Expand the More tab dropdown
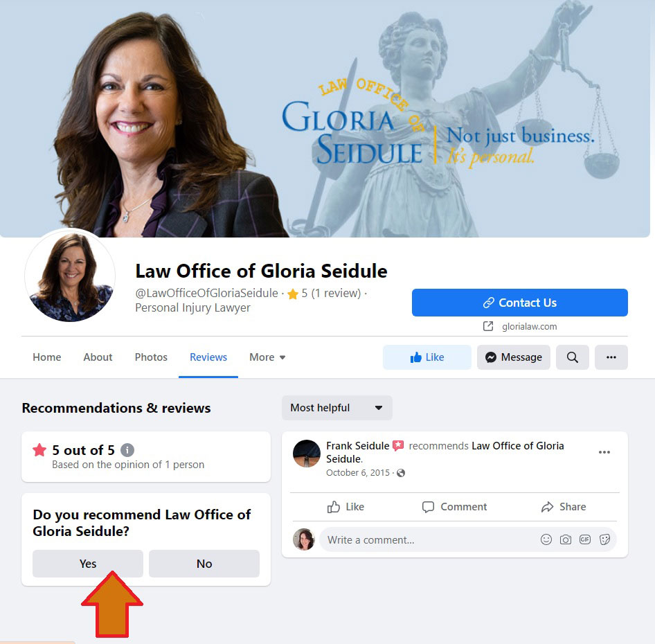The height and width of the screenshot is (644, 655). pyautogui.click(x=267, y=357)
